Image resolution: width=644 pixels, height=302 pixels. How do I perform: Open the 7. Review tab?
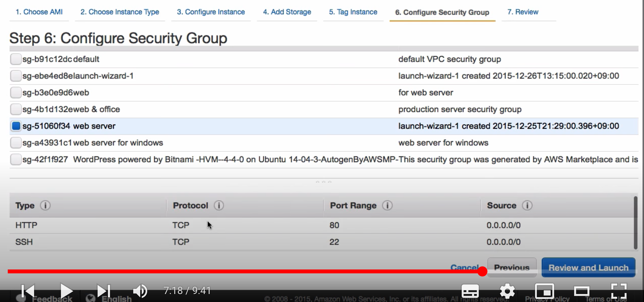point(523,12)
